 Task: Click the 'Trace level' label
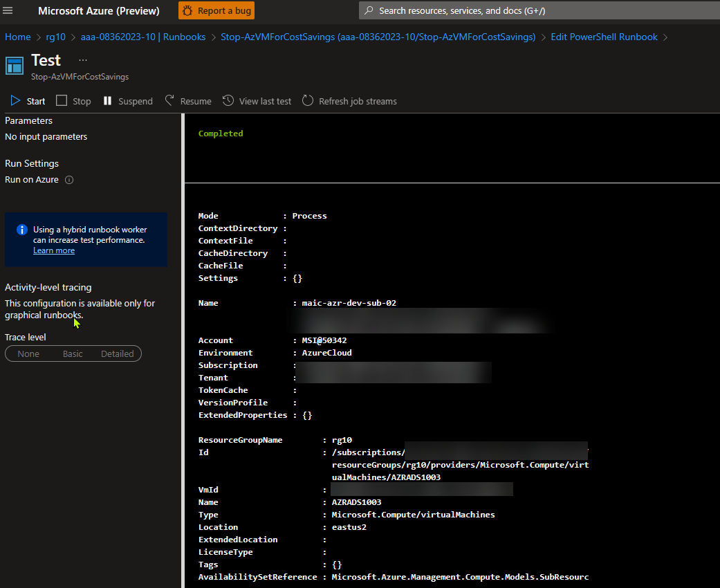(26, 337)
